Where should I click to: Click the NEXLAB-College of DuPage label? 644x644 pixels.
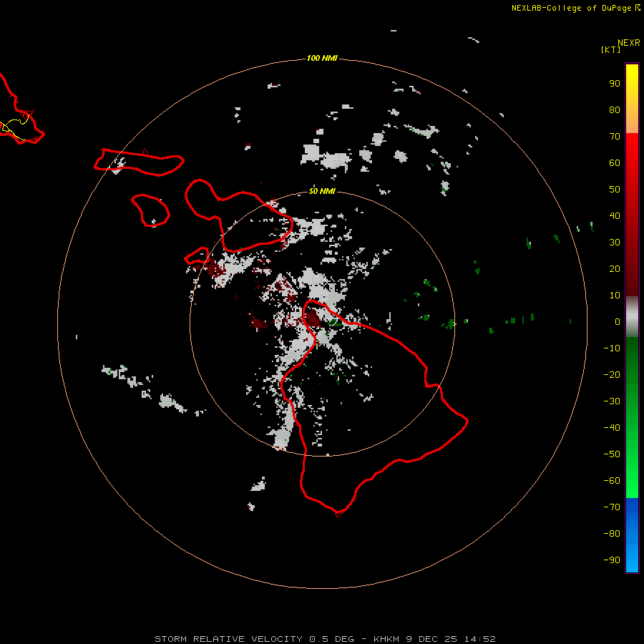(571, 8)
